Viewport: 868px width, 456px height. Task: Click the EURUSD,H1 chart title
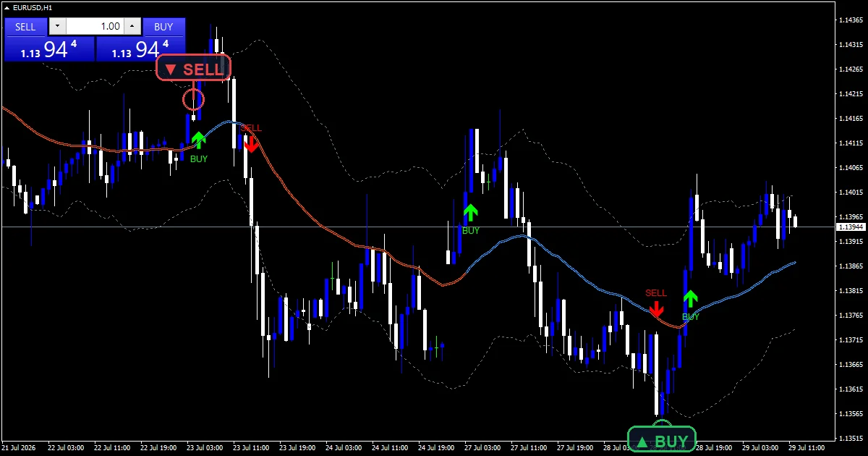[33, 7]
